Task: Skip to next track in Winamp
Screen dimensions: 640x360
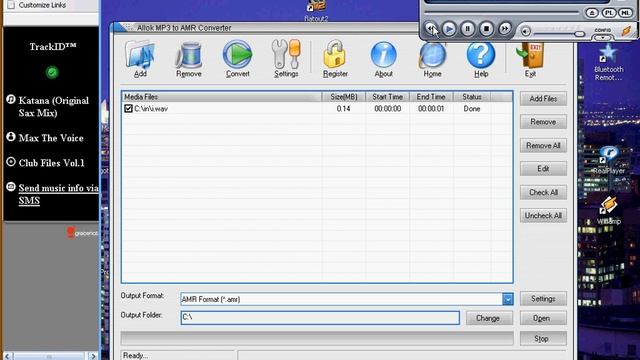Action: point(505,29)
